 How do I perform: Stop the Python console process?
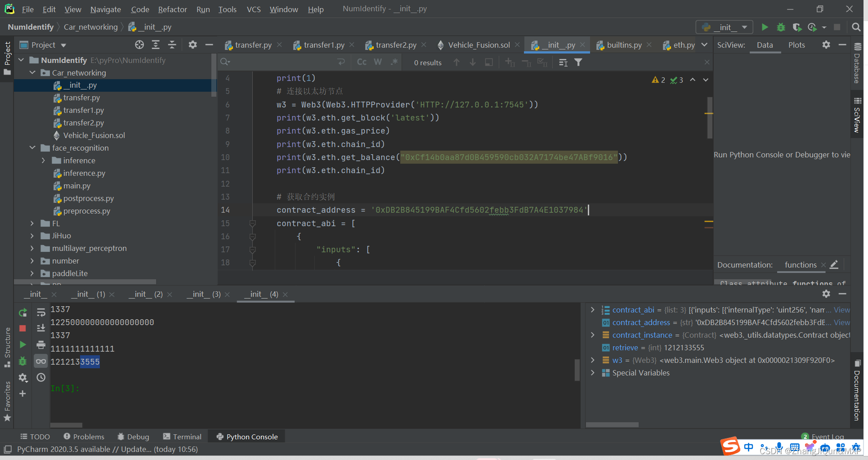tap(22, 328)
